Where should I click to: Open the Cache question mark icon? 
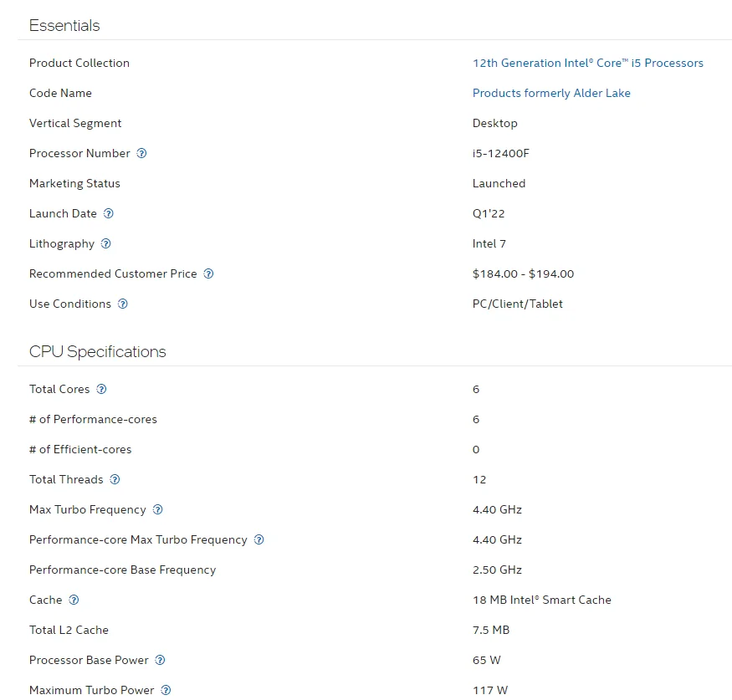click(x=74, y=600)
